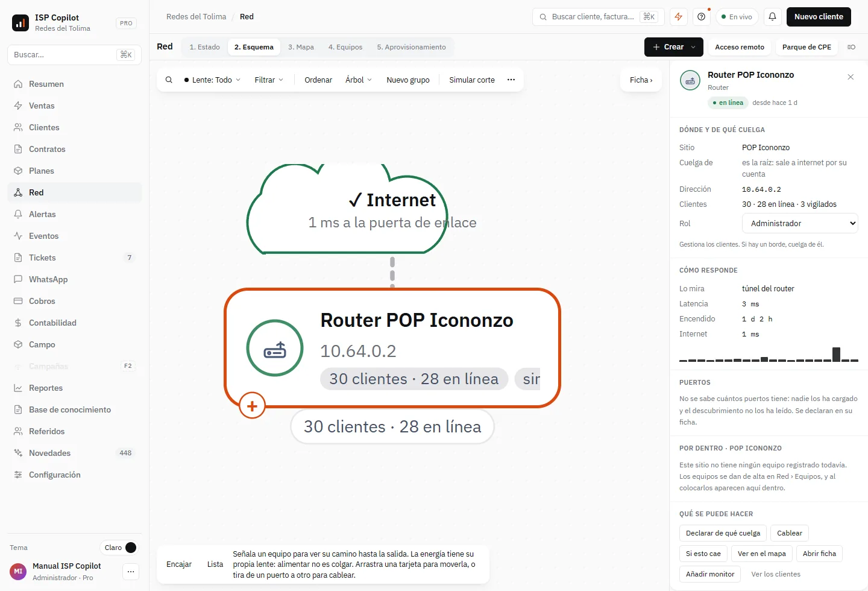Open WhatsApp in the sidebar

[75, 279]
